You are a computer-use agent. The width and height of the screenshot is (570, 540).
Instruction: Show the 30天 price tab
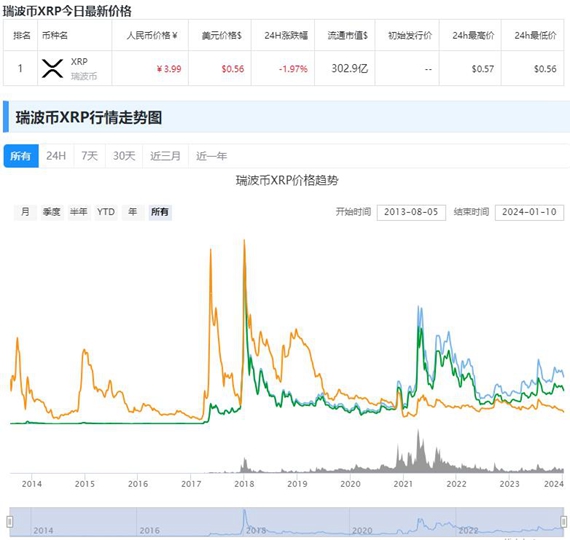(124, 156)
